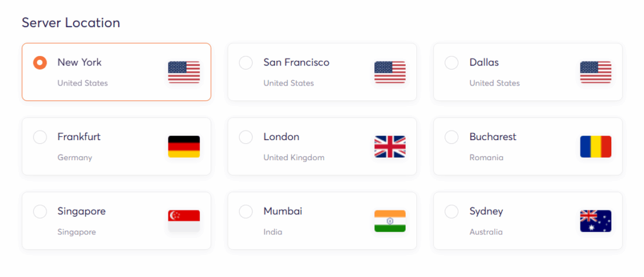The width and height of the screenshot is (644, 277).
Task: Click the Sydney city name label
Action: 486,211
